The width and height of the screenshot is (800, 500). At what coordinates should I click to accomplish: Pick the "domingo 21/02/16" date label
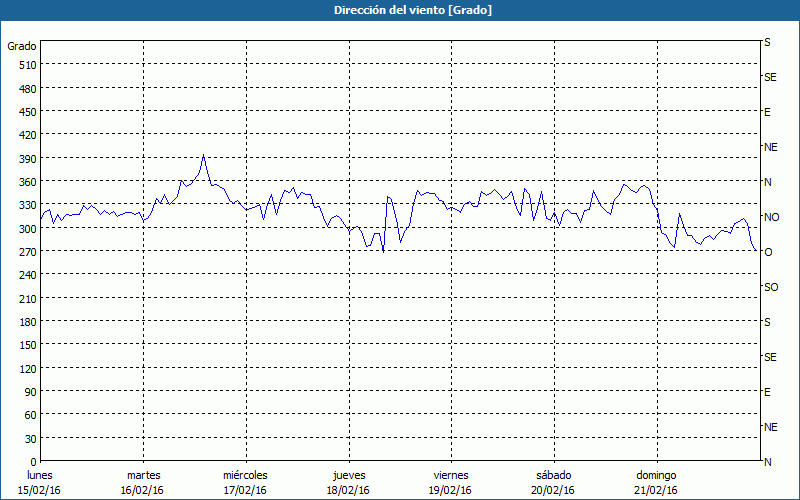click(x=656, y=482)
